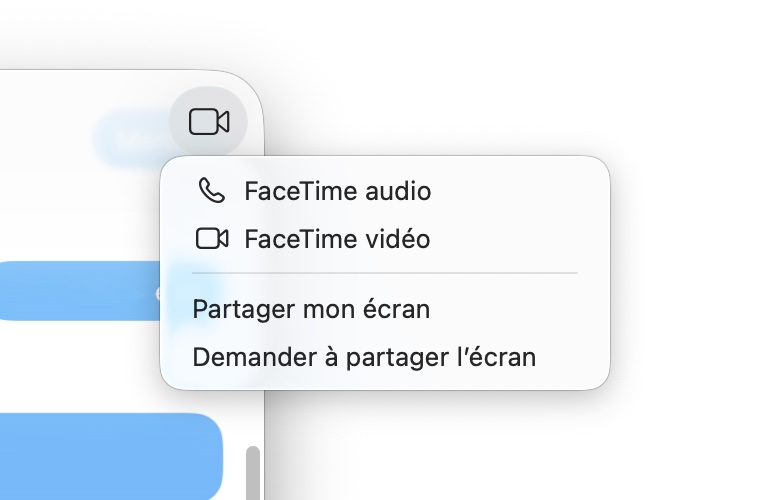The height and width of the screenshot is (500, 782).
Task: Click the word "audio" in the FaceTime menu
Action: [397, 190]
